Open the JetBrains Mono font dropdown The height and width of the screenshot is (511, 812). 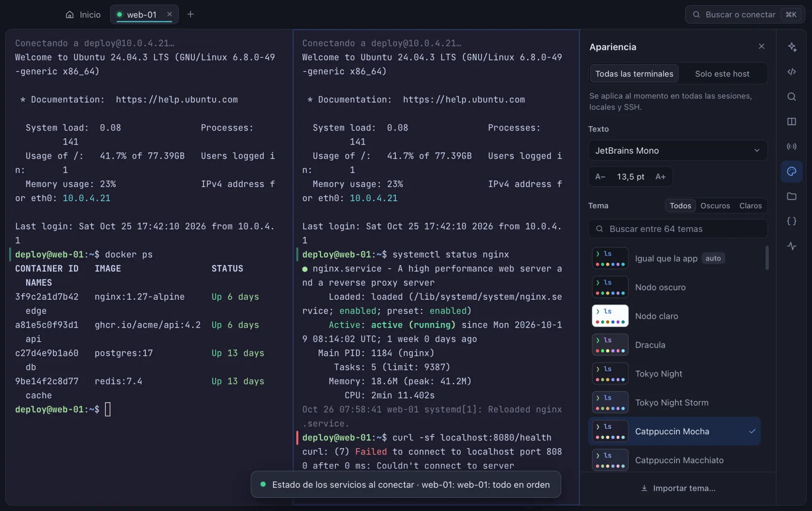click(x=678, y=150)
